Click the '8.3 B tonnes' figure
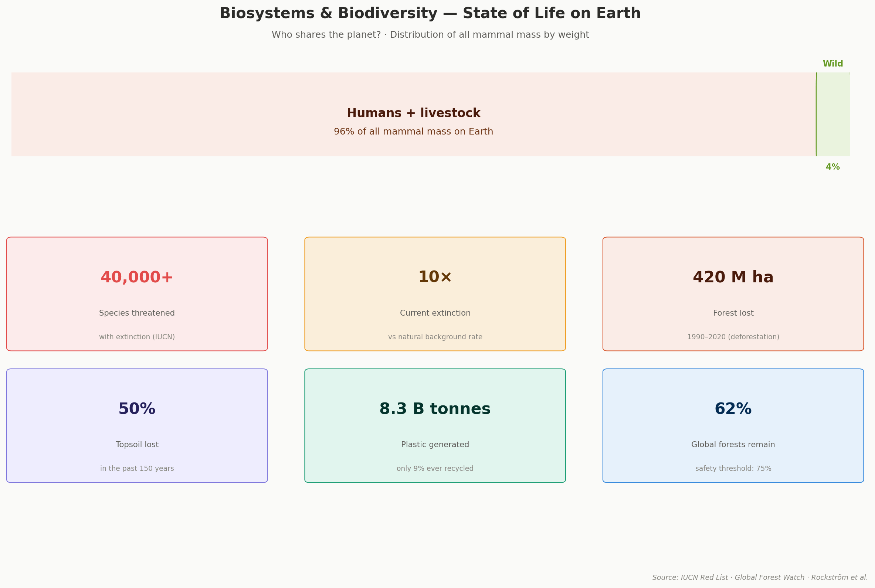The width and height of the screenshot is (875, 588). (435, 409)
